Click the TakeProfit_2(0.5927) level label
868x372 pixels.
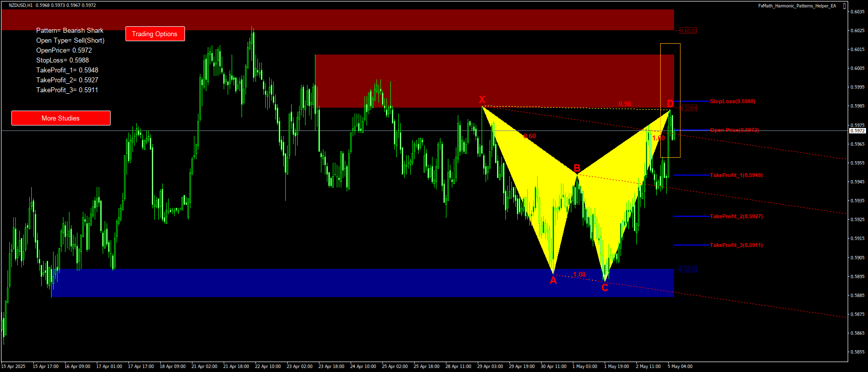coord(736,216)
